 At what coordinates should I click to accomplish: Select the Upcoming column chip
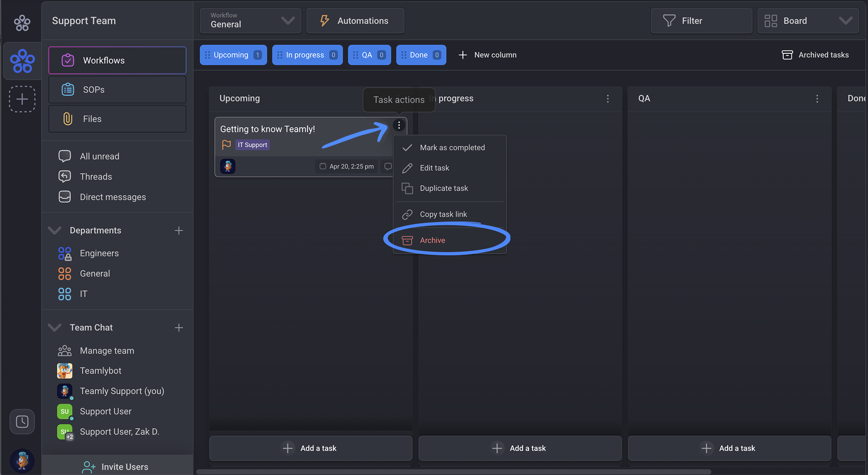coord(233,55)
